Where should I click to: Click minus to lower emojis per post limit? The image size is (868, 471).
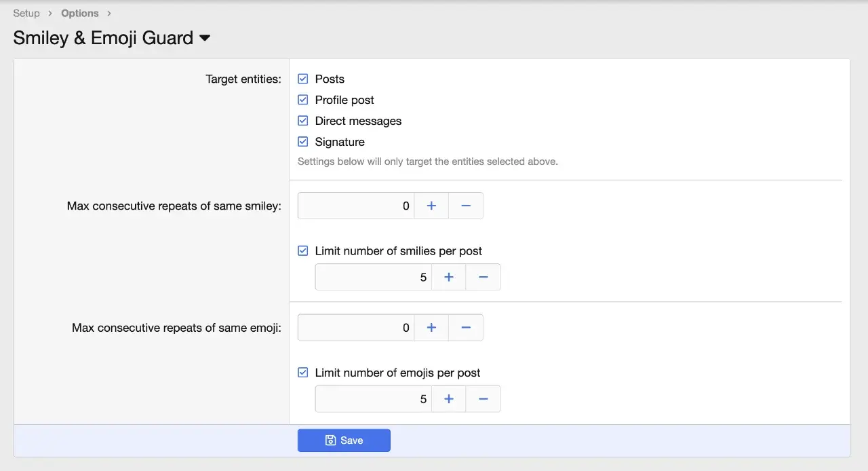coord(484,399)
